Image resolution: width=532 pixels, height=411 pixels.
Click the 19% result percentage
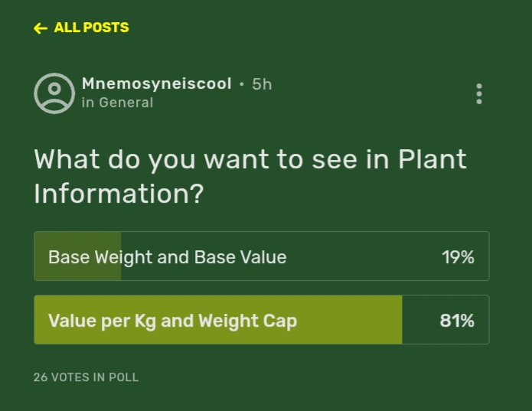click(458, 257)
